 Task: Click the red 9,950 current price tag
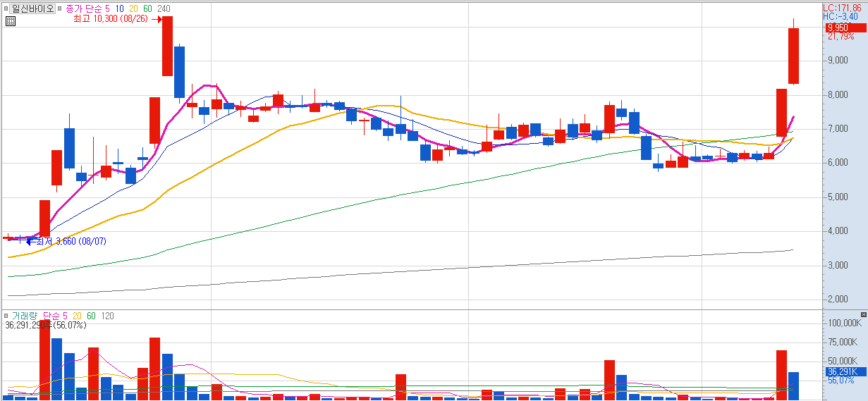point(845,27)
